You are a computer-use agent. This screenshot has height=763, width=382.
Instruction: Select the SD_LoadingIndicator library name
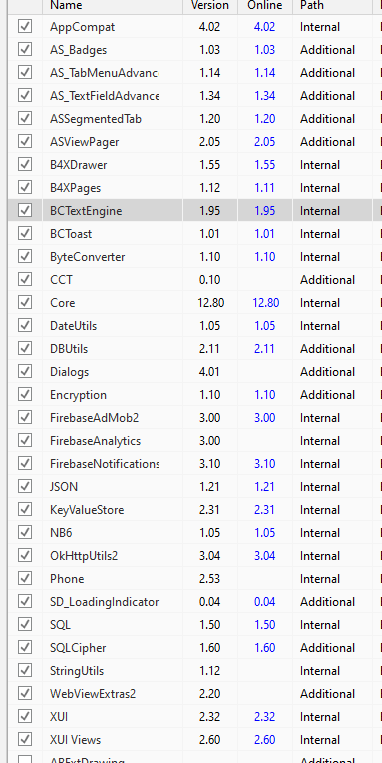(105, 602)
